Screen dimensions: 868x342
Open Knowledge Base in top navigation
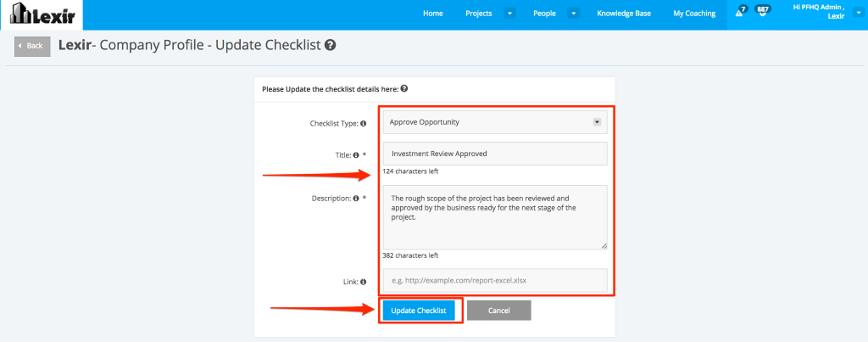click(x=624, y=14)
